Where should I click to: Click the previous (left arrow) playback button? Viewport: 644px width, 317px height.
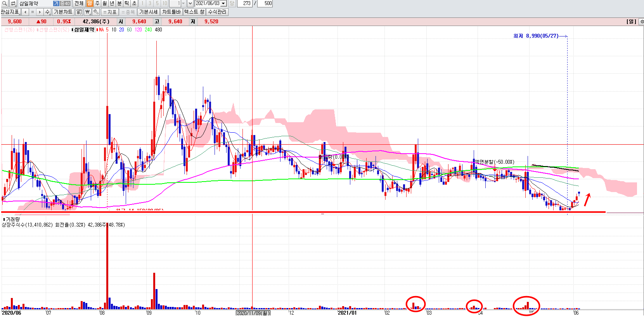tap(25, 12)
